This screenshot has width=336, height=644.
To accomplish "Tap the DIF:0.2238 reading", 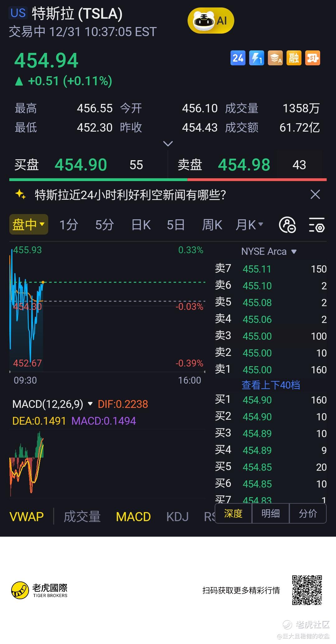I will pos(123,404).
